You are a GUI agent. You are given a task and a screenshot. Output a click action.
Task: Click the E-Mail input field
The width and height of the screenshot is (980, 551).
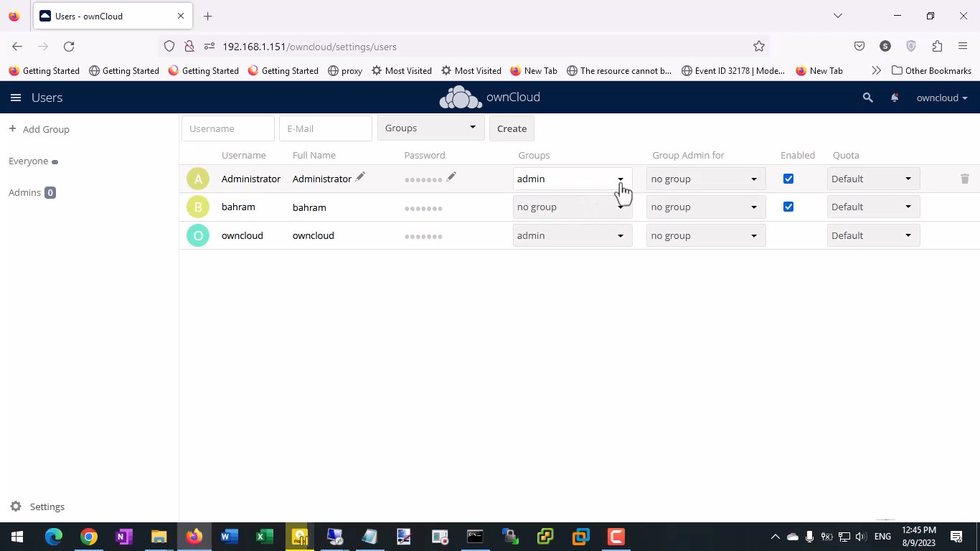coord(326,128)
